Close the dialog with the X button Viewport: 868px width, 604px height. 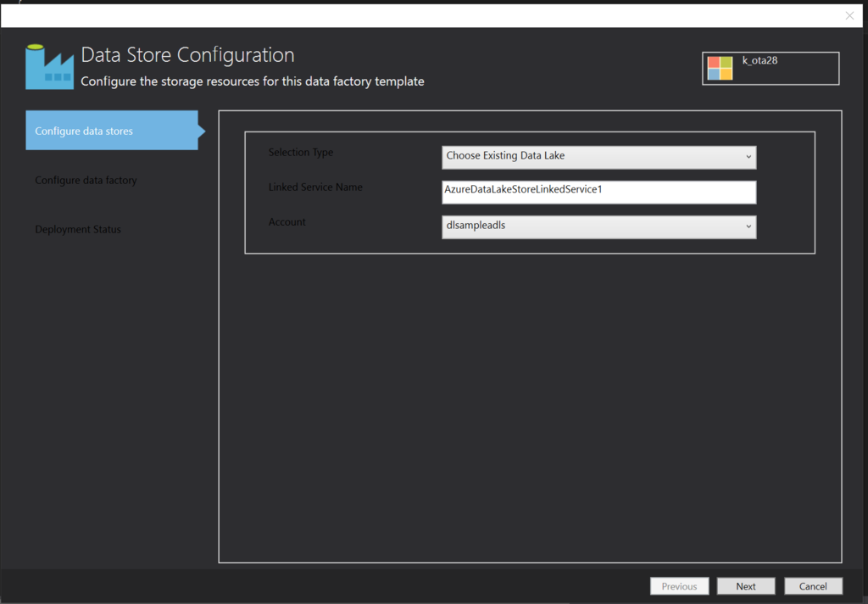point(849,15)
